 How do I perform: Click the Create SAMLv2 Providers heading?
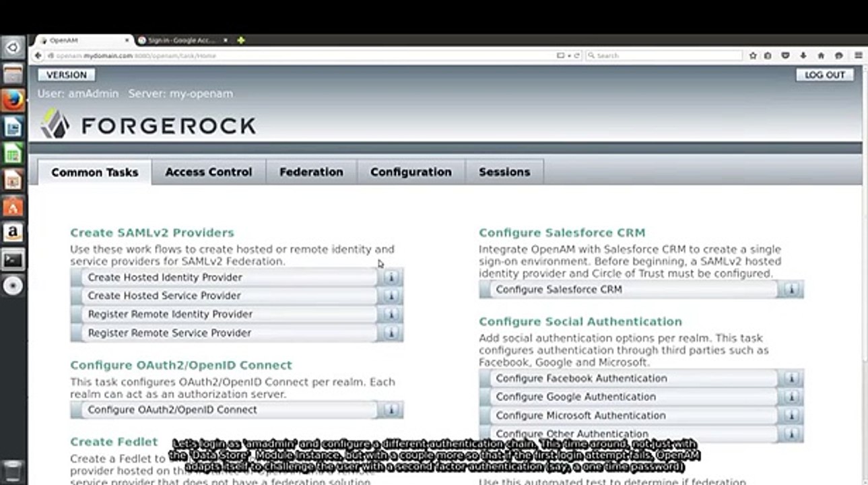click(x=152, y=233)
